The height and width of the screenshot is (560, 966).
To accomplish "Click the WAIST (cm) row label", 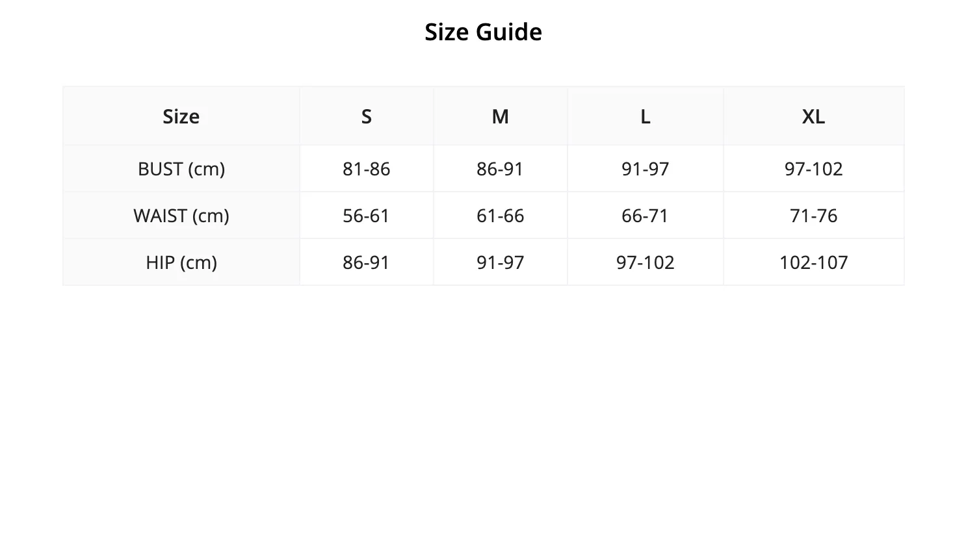I will [x=181, y=216].
